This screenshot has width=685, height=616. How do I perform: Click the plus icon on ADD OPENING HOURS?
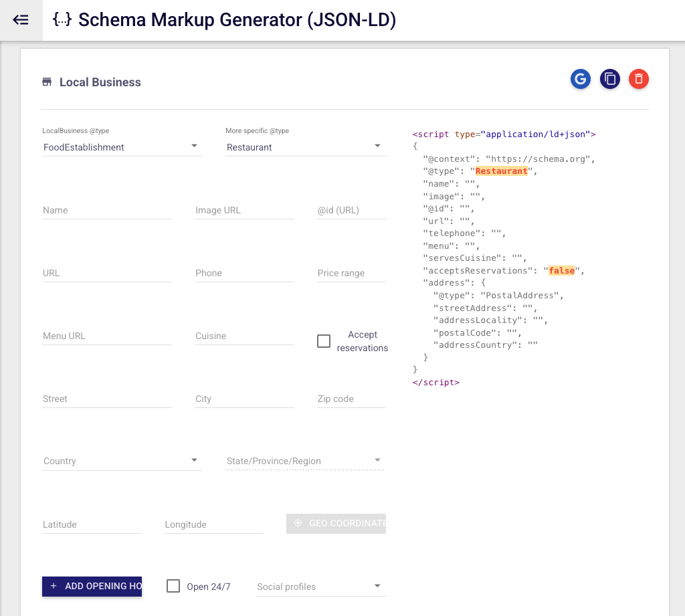[53, 586]
